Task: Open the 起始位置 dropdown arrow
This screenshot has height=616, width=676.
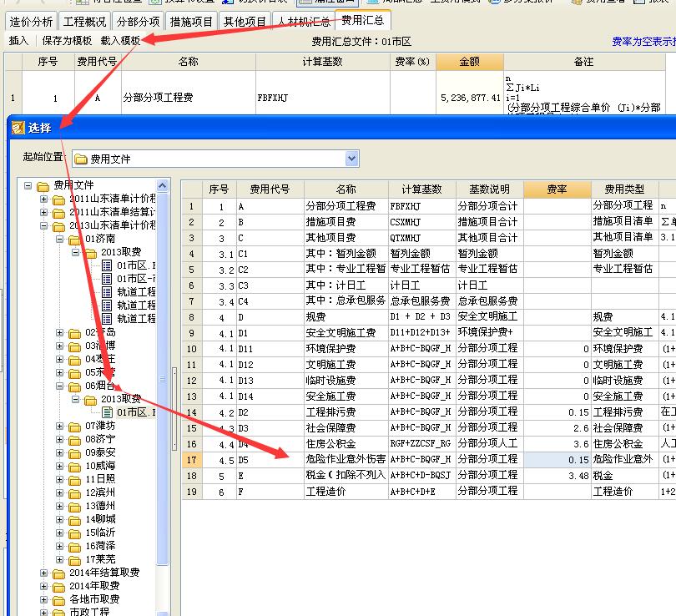Action: (x=352, y=159)
